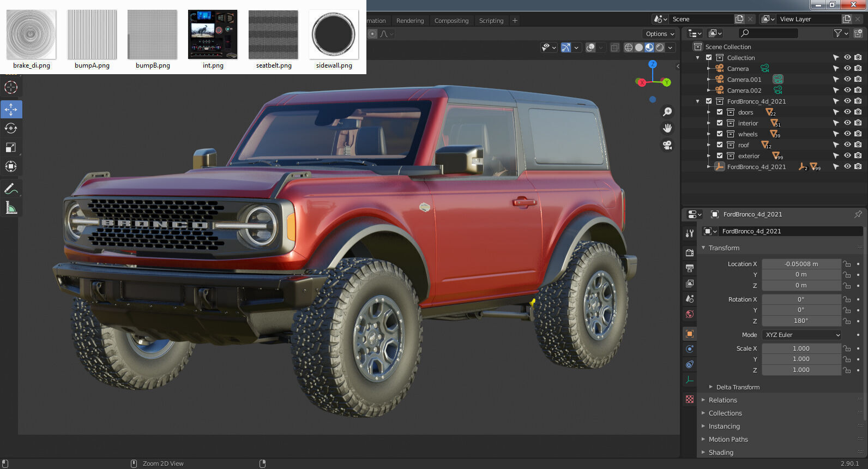868x469 pixels.
Task: Open the Tool properties tab
Action: click(690, 233)
